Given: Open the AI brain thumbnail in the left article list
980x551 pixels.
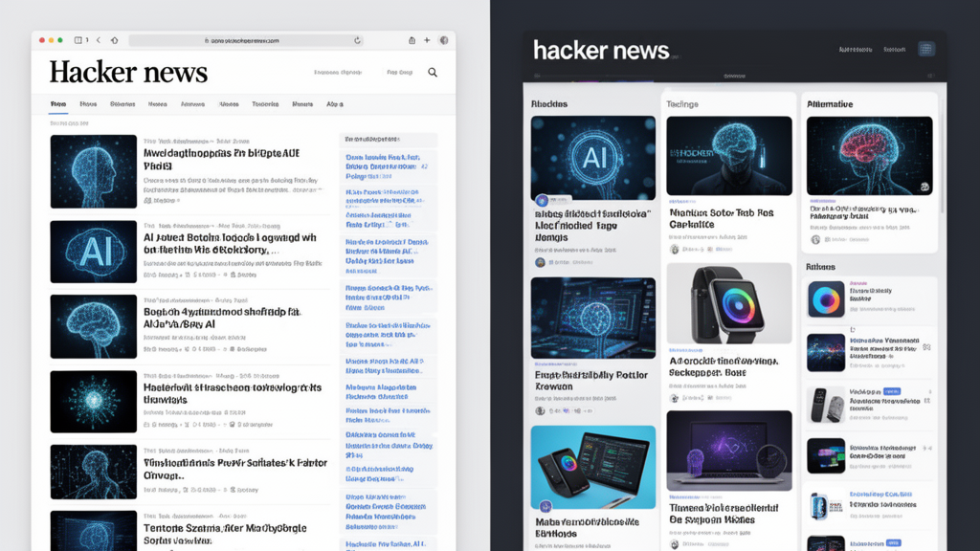Looking at the screenshot, I should 93,252.
